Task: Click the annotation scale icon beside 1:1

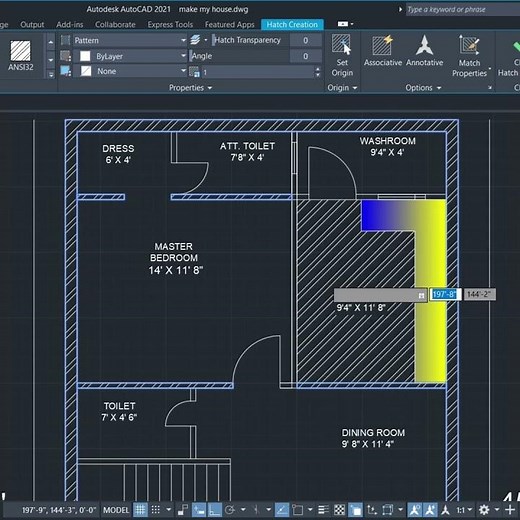Action: (445, 509)
